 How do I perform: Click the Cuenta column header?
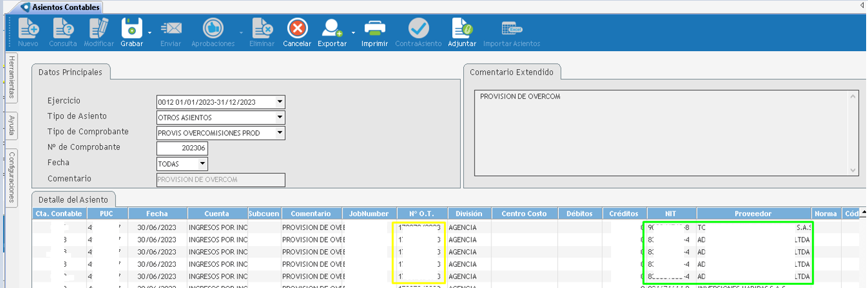(217, 214)
